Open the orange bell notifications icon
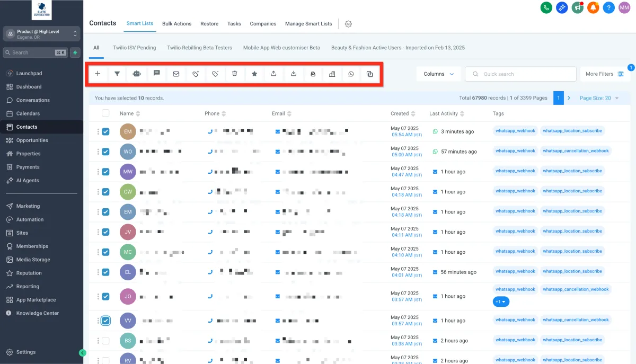Screen dimensions: 636x364 pos(593,7)
